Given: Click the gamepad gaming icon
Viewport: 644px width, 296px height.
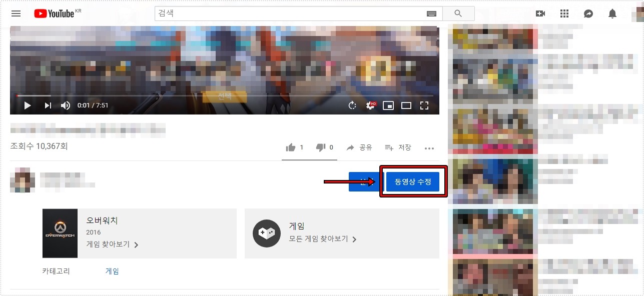Looking at the screenshot, I should click(267, 233).
